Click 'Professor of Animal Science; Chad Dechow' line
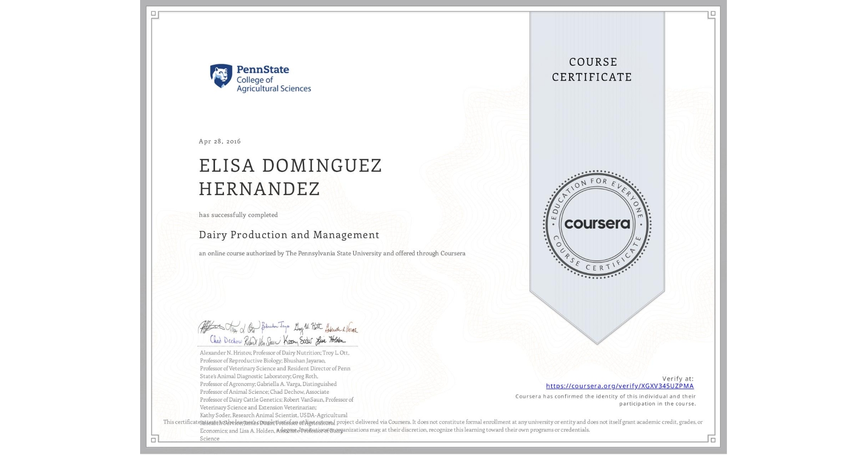 [x=265, y=392]
